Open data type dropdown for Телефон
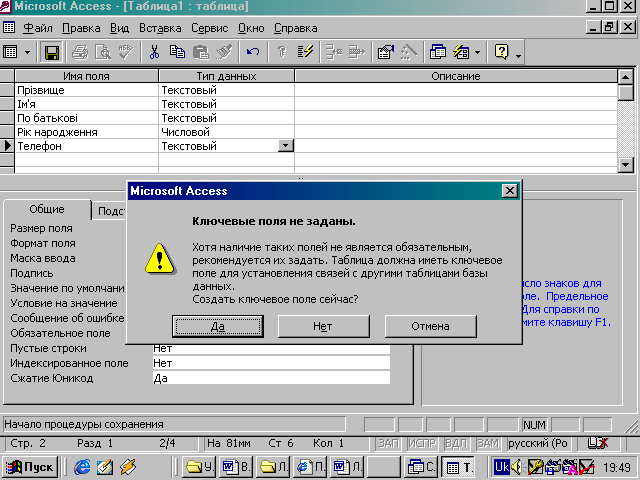Image resolution: width=640 pixels, height=480 pixels. pos(286,146)
